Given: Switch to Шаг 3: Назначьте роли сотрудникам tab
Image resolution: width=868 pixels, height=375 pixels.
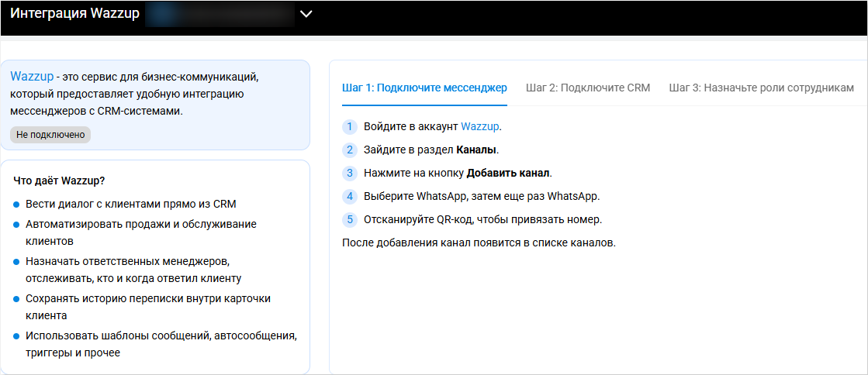Looking at the screenshot, I should click(761, 88).
